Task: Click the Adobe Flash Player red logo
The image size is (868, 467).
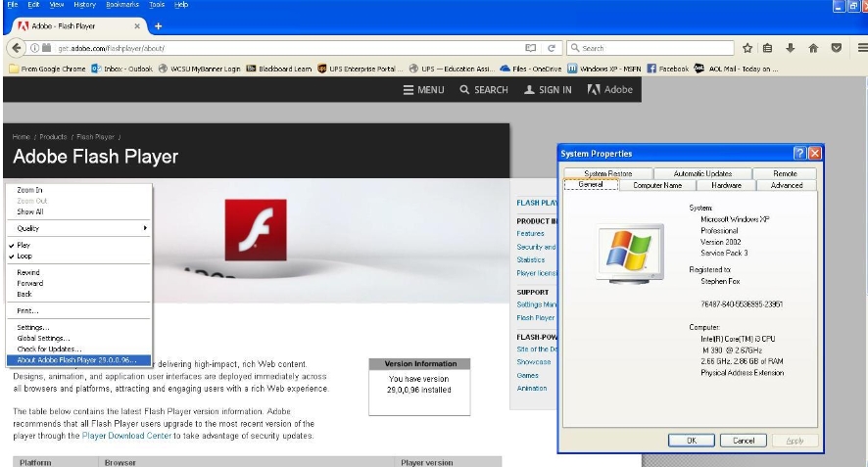Action: 256,230
